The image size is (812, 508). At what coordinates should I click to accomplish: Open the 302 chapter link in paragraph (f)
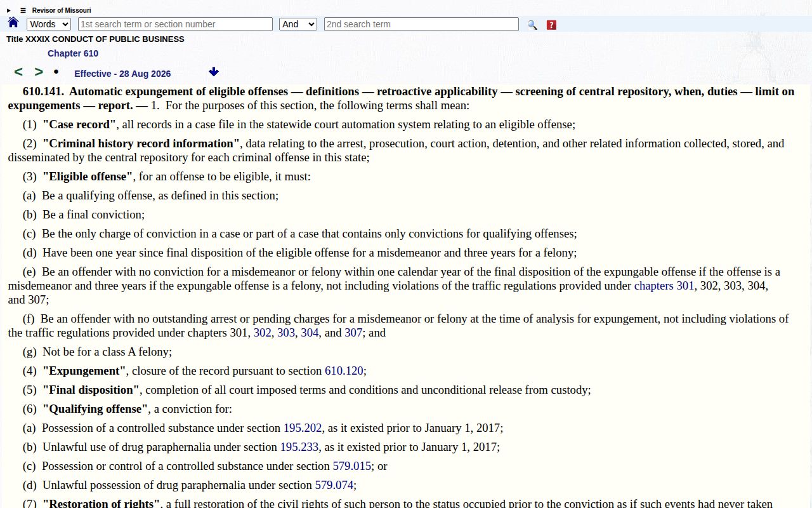tap(263, 333)
